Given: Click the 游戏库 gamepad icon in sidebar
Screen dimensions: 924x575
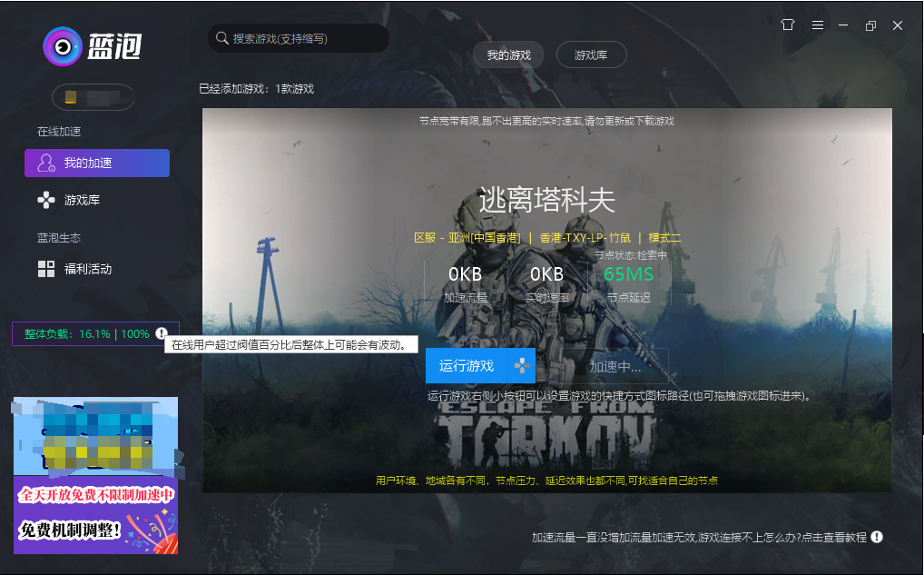Looking at the screenshot, I should (46, 201).
